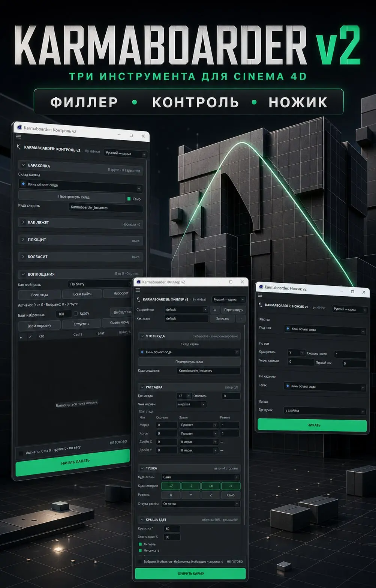This screenshot has height=588, width=376.
Task: Open the Сохранёнки default dropdown
Action: (x=186, y=310)
